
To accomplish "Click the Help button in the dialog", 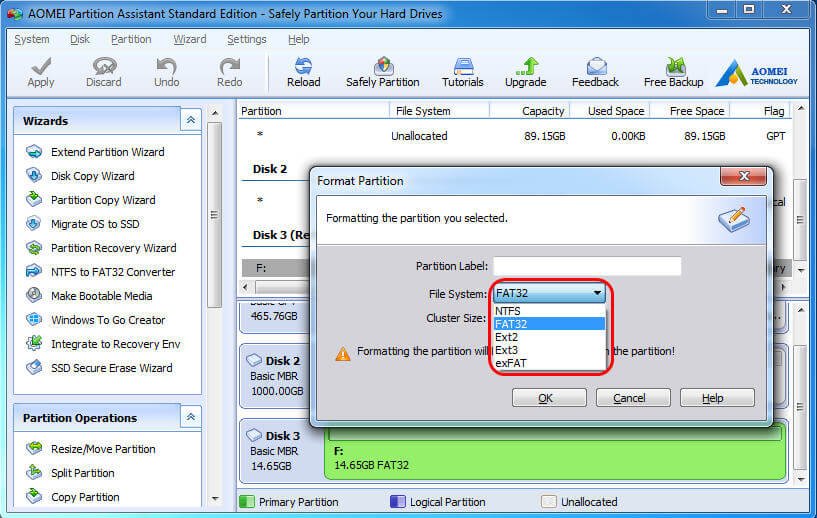I will [x=717, y=398].
